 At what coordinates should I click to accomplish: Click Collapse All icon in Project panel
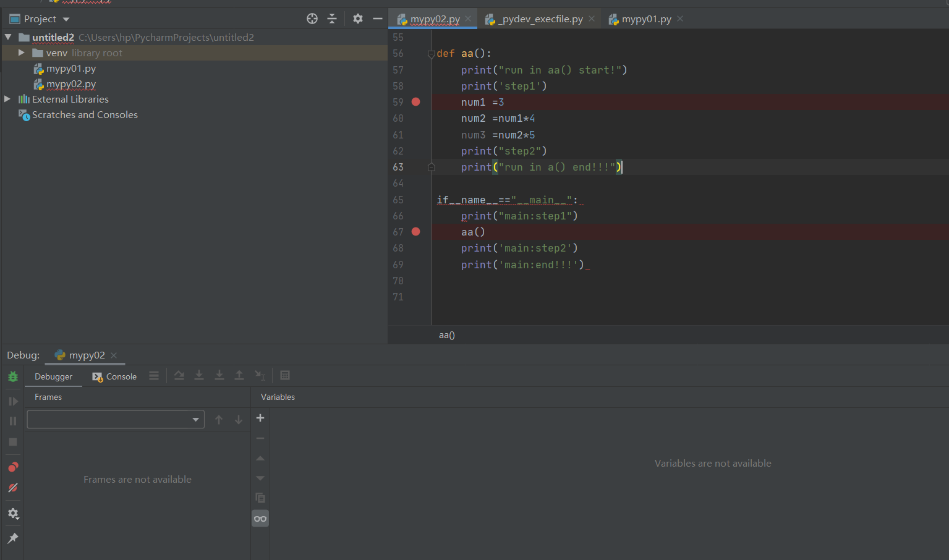(332, 19)
